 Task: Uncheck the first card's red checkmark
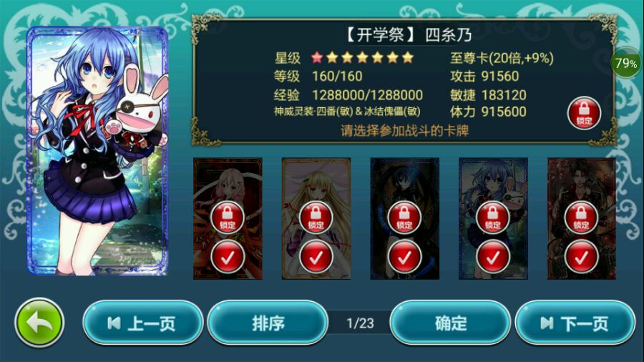click(228, 257)
